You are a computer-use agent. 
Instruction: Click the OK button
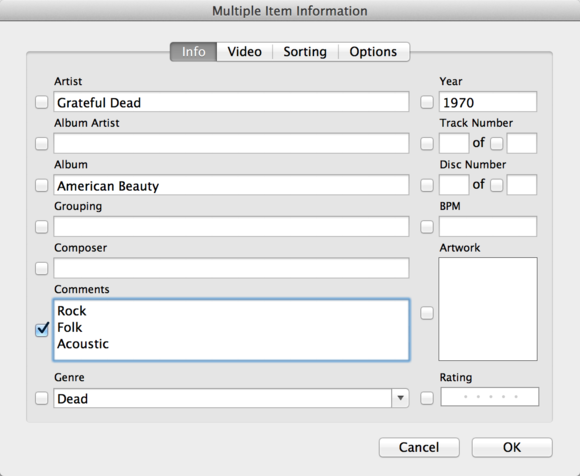click(x=512, y=448)
